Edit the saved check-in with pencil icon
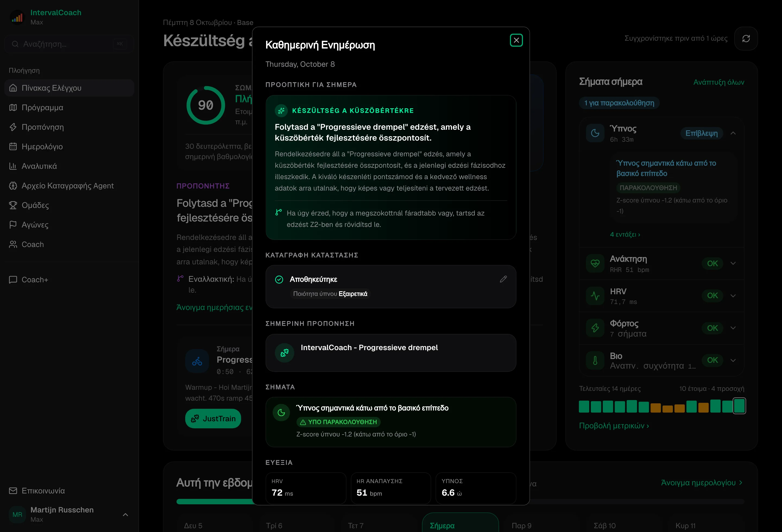The height and width of the screenshot is (532, 782). (x=503, y=279)
